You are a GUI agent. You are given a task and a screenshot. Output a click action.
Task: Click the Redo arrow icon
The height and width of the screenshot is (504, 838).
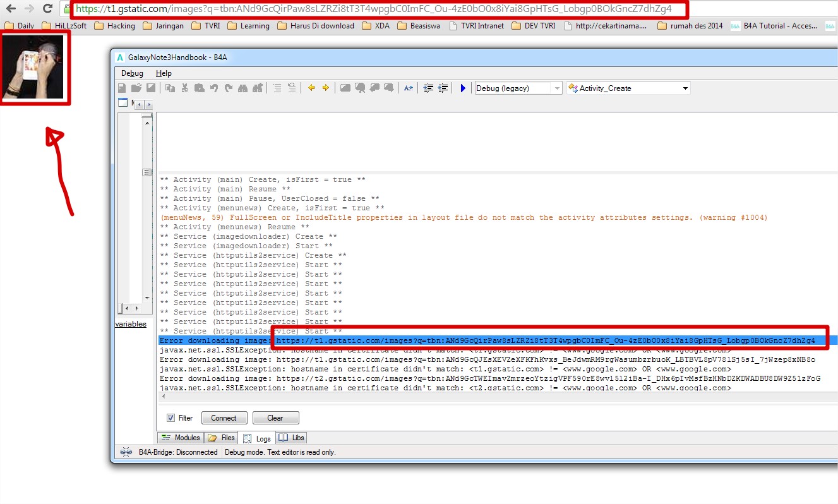tap(228, 88)
